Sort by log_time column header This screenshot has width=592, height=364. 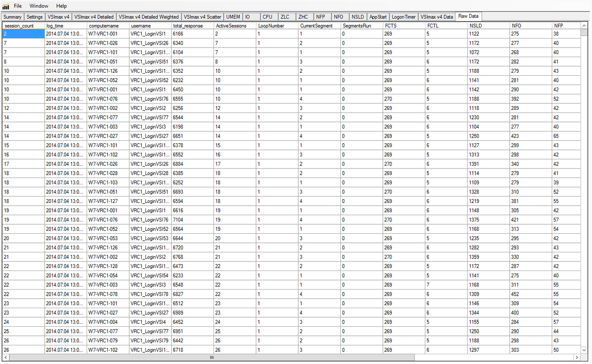point(66,26)
